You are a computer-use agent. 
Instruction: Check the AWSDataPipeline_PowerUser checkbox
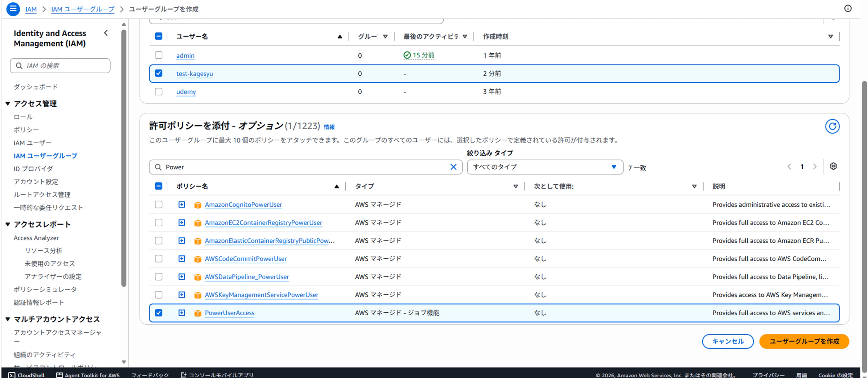(159, 277)
